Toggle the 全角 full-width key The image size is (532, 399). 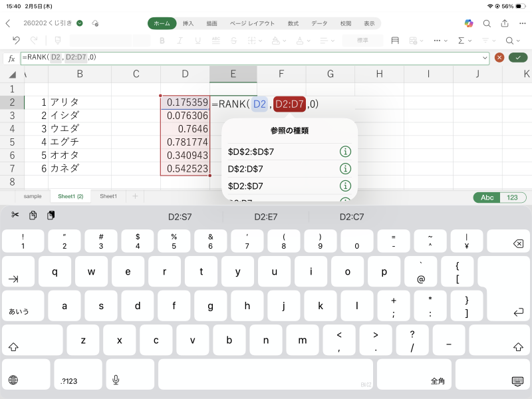pos(438,381)
